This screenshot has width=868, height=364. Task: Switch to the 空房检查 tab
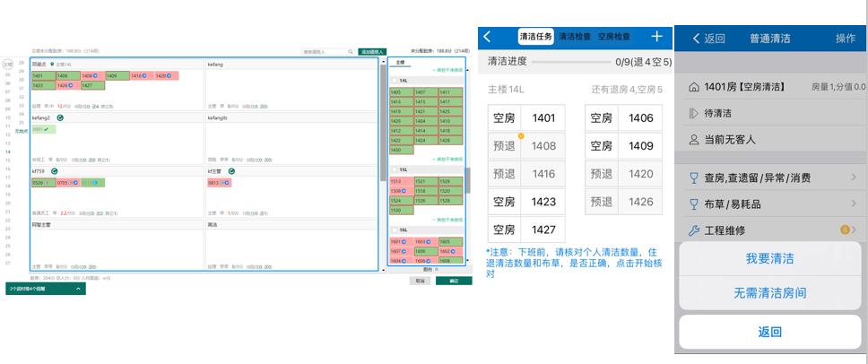613,37
